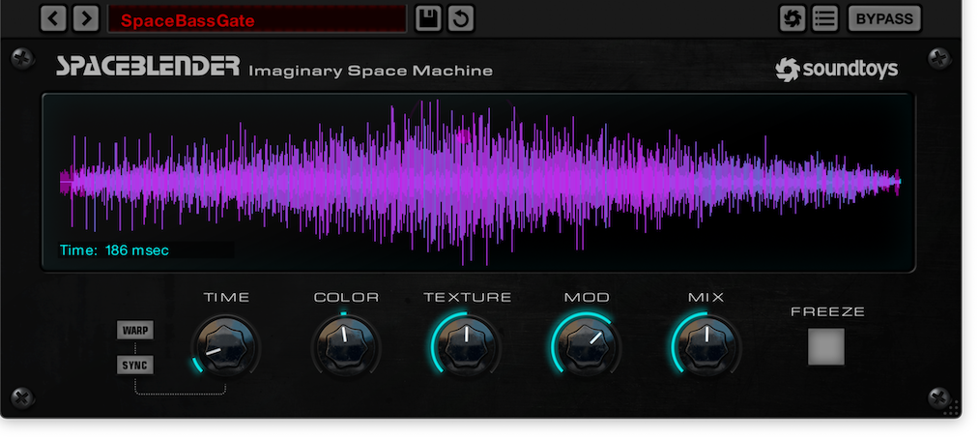980x440 pixels.
Task: Click the purple waveform display
Action: pyautogui.click(x=478, y=182)
